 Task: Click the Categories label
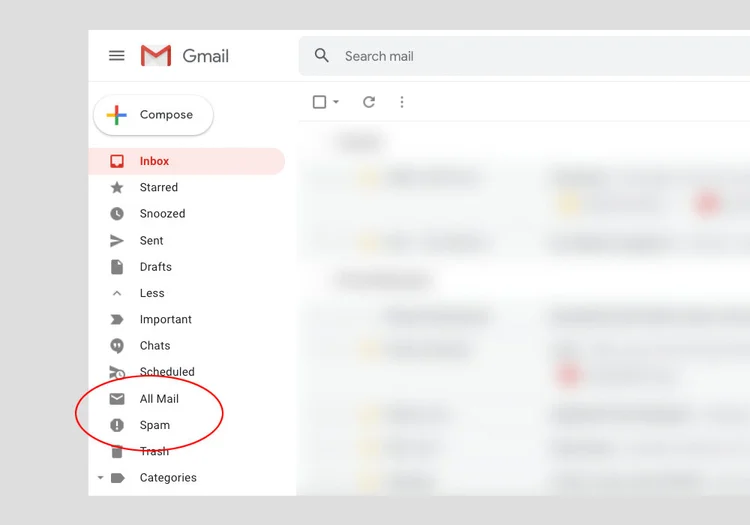168,478
